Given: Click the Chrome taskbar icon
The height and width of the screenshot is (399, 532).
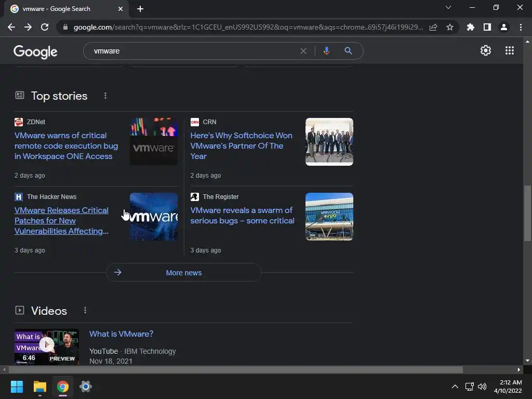Looking at the screenshot, I should click(x=62, y=387).
